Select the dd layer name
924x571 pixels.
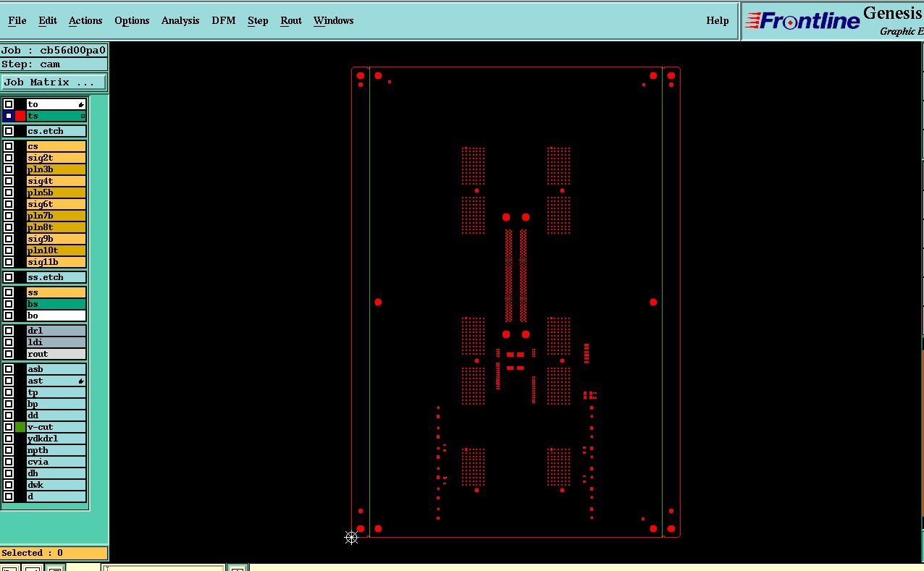(56, 415)
